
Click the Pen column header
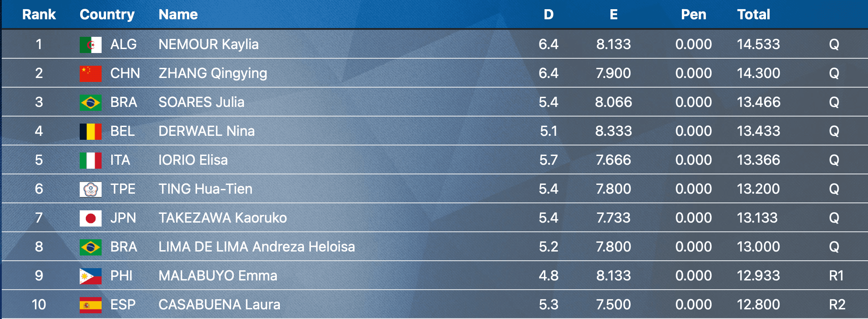[x=693, y=14]
